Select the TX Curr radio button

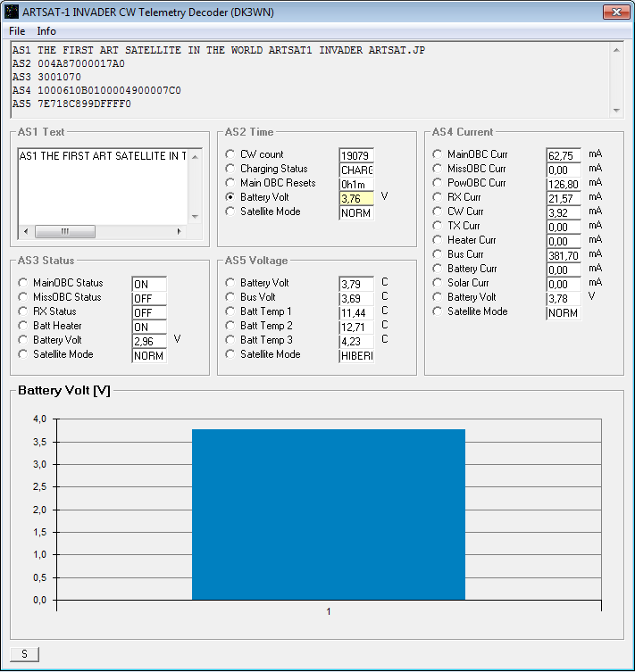438,226
